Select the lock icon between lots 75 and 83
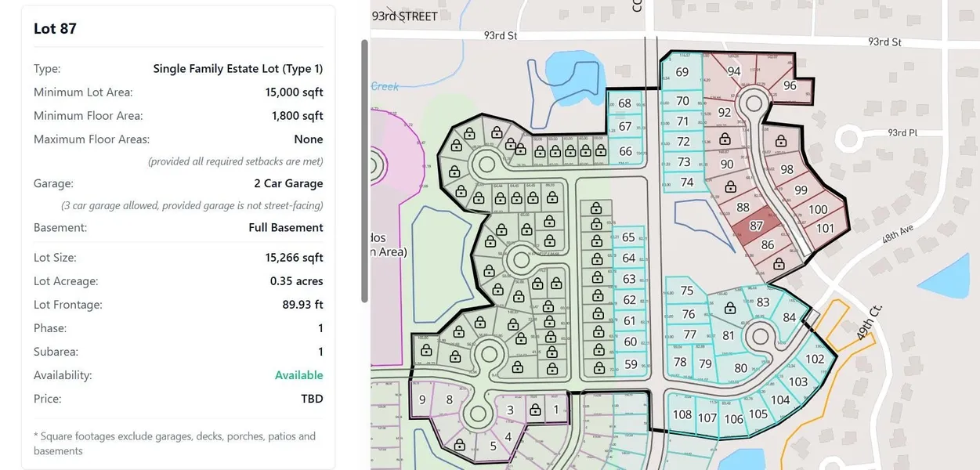The height and width of the screenshot is (470, 980). pos(730,309)
